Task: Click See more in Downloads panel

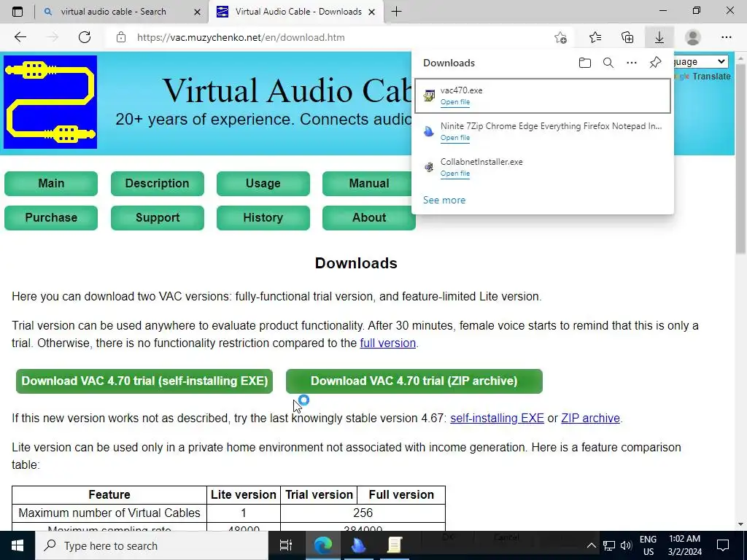Action: (x=444, y=200)
